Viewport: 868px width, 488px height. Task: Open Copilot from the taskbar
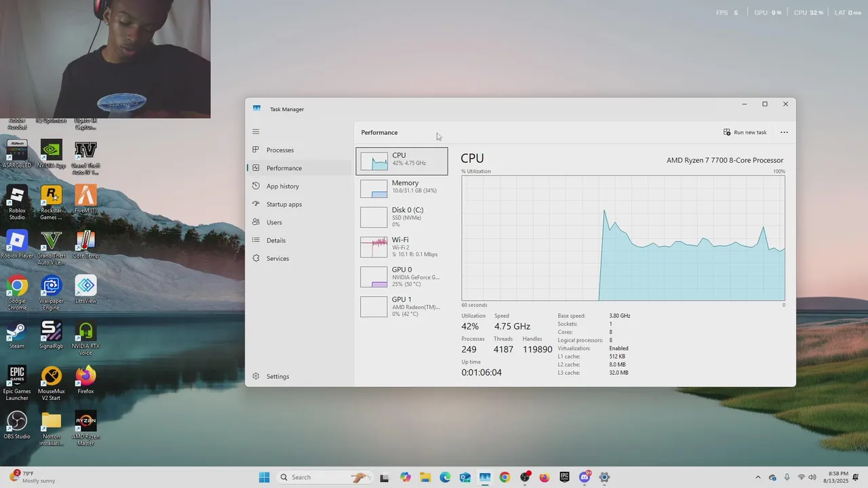[406, 477]
